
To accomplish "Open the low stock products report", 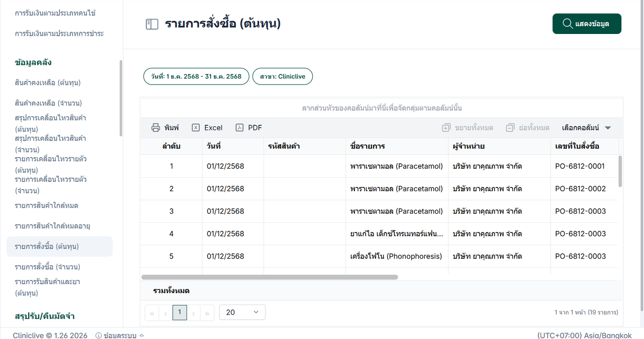I will coord(46,205).
